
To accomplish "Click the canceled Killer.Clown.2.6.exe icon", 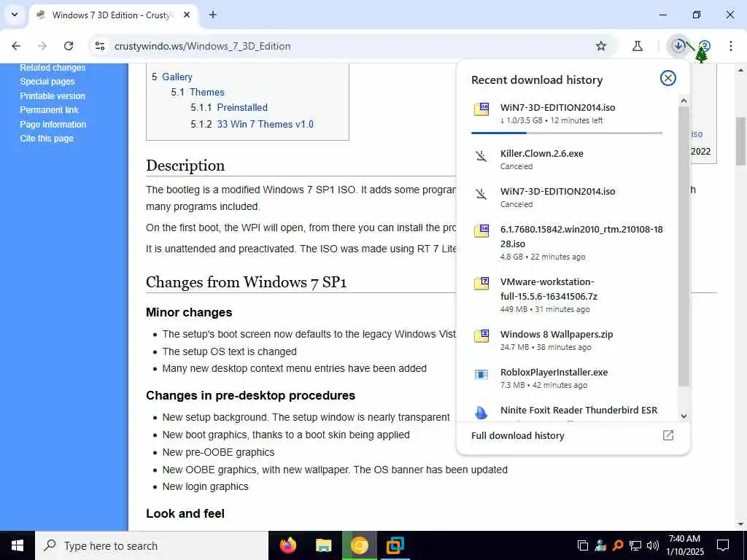I will [481, 156].
